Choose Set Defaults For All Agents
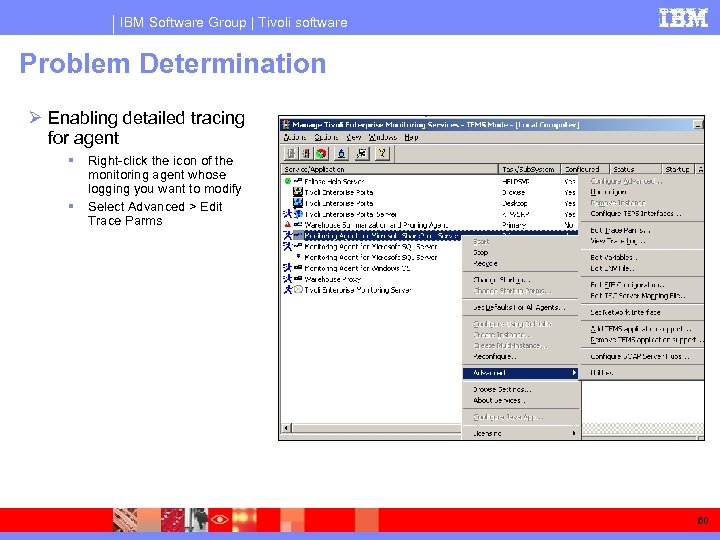Viewport: 720px width, 540px height. click(521, 307)
